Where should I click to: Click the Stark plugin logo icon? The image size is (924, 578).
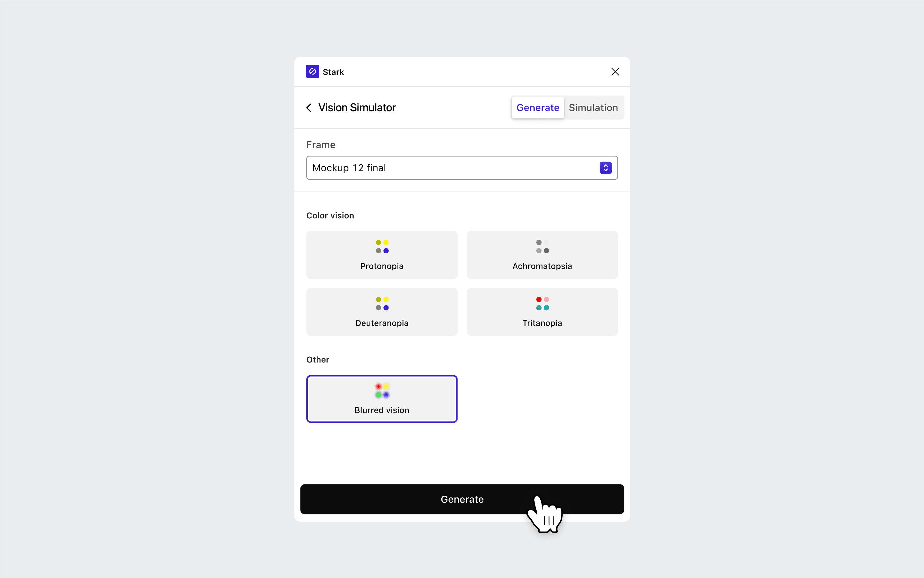[x=312, y=72]
